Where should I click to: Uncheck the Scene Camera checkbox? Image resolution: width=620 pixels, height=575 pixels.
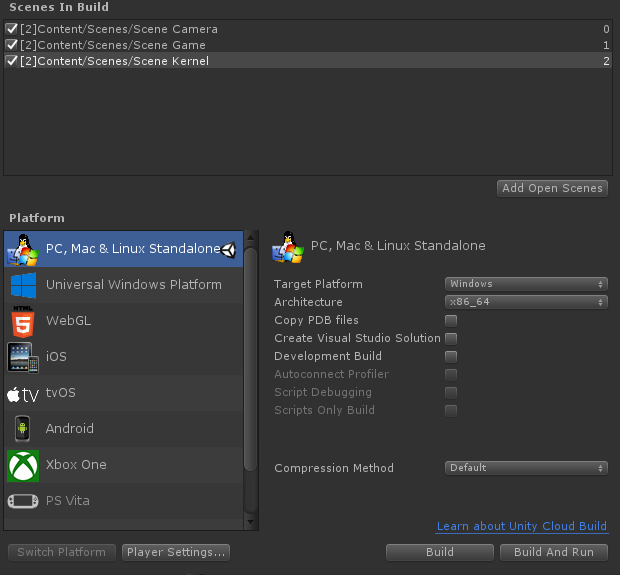pos(12,28)
